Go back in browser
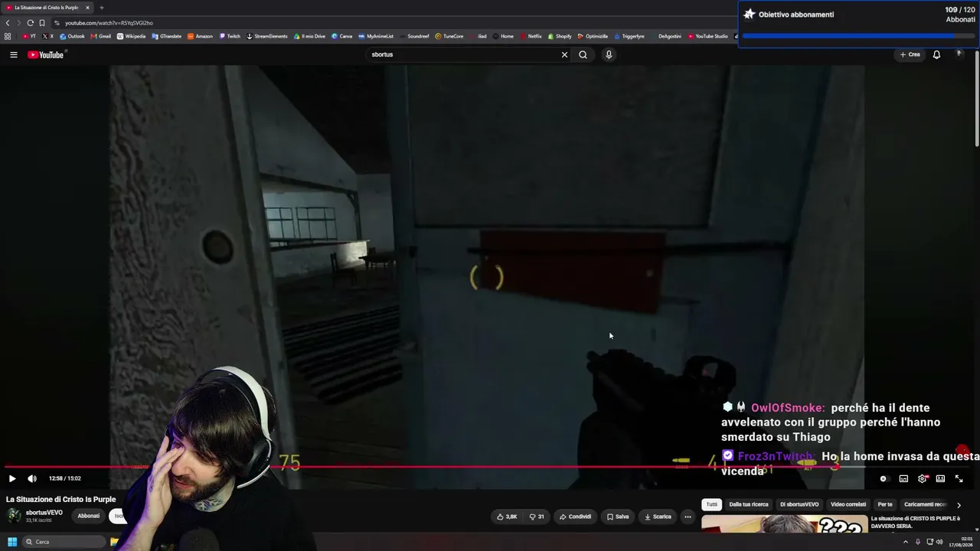980x551 pixels. pyautogui.click(x=8, y=23)
